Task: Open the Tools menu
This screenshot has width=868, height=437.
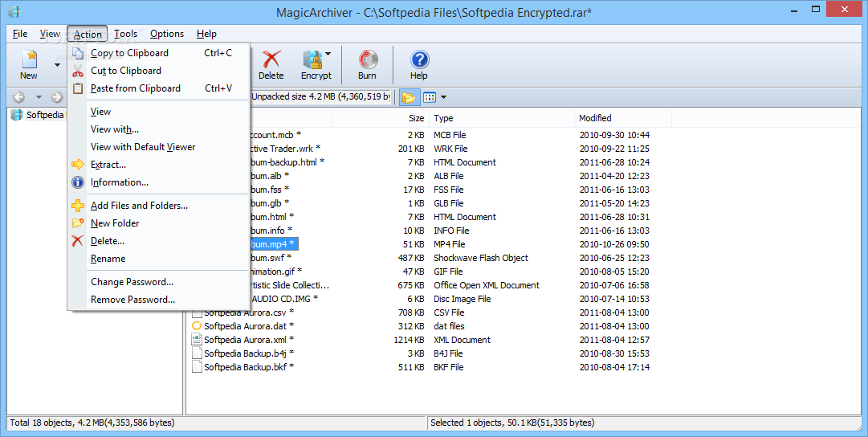Action: pos(125,34)
